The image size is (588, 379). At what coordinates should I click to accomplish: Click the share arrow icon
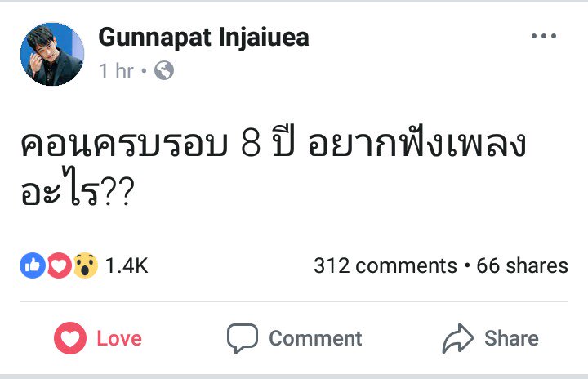[x=458, y=338]
